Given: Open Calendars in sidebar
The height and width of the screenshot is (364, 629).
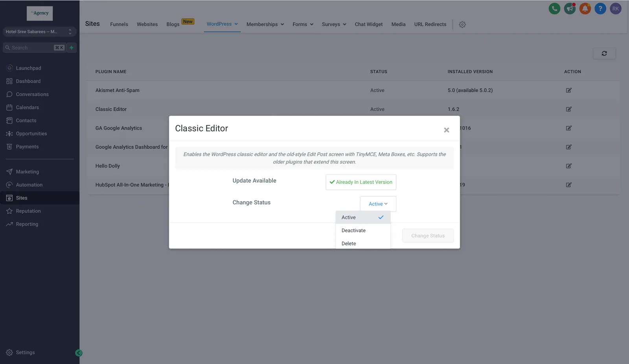Looking at the screenshot, I should tap(27, 107).
